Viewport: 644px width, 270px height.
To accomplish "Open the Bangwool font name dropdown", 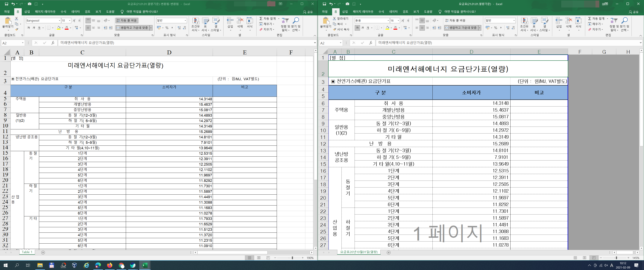I will [x=60, y=21].
